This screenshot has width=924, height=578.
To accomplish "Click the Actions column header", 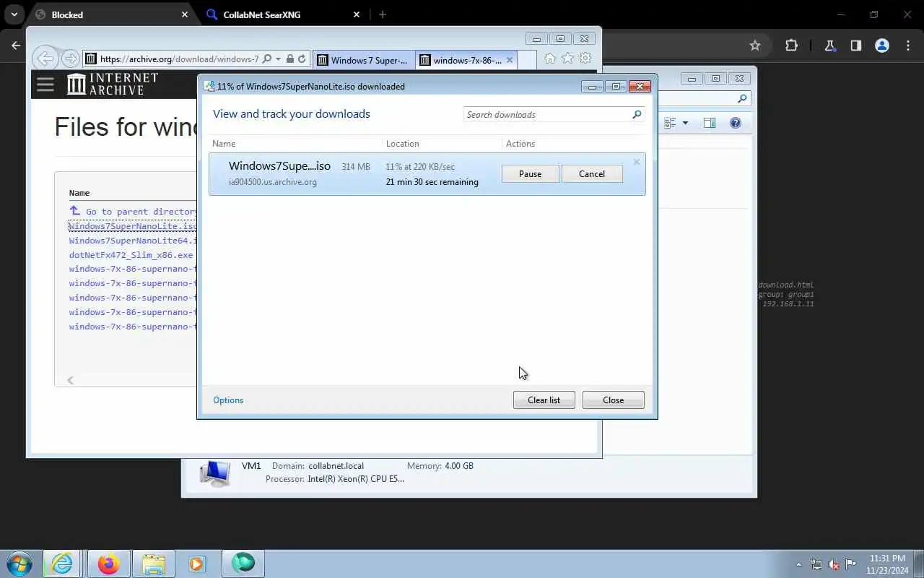I will tap(520, 144).
